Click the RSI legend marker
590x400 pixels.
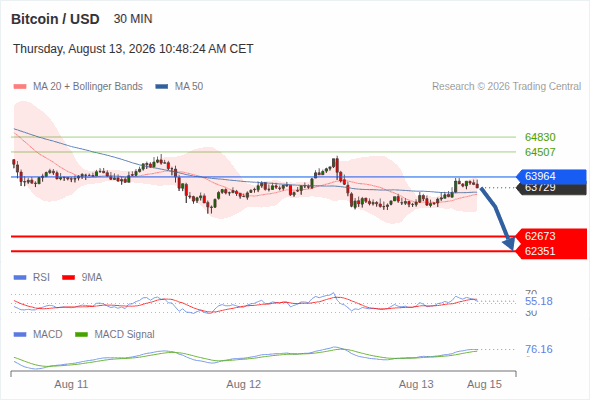(x=20, y=278)
